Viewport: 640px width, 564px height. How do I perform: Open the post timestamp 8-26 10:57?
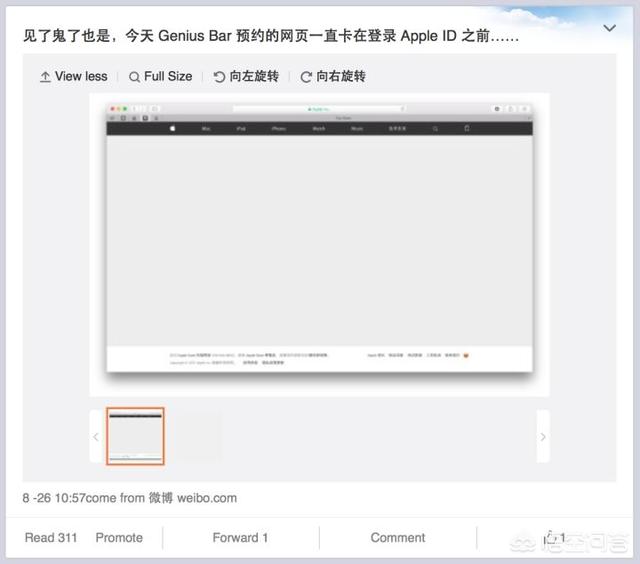click(x=54, y=498)
